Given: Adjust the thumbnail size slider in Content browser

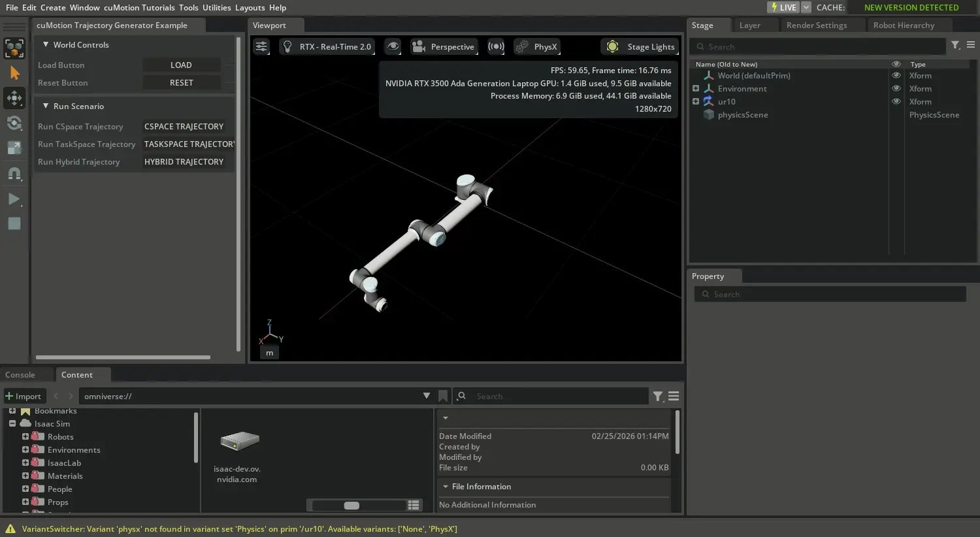Looking at the screenshot, I should 351,505.
